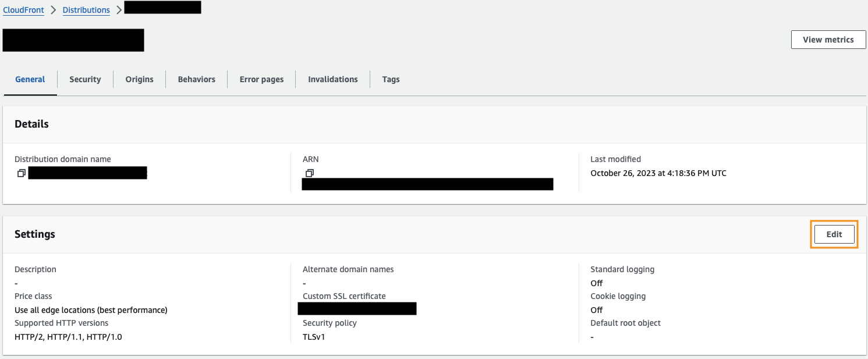Click the Custom SSL certificate label

[x=344, y=296]
